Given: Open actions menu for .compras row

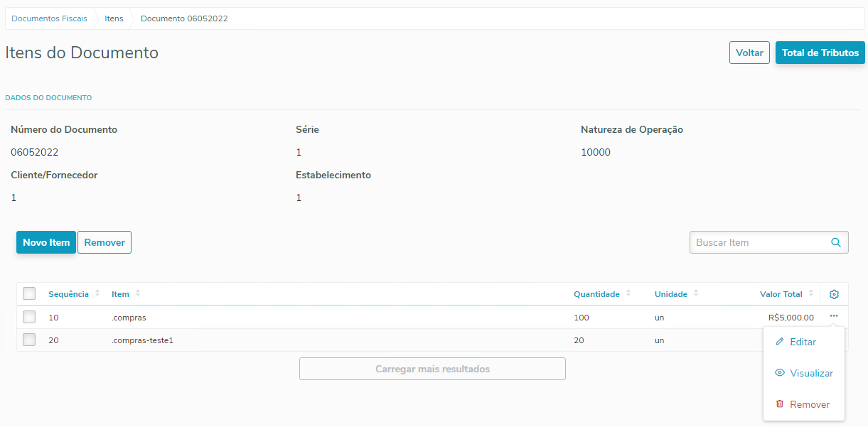Looking at the screenshot, I should [834, 316].
